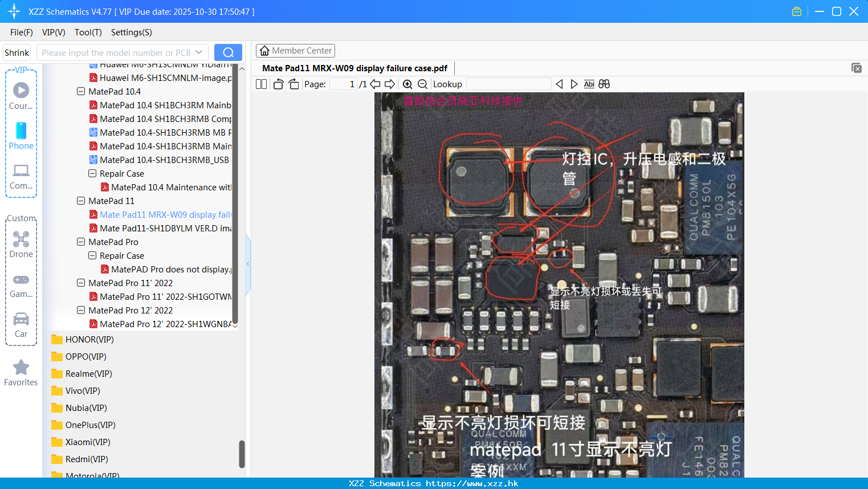
Task: Click the Shrink button
Action: point(17,52)
